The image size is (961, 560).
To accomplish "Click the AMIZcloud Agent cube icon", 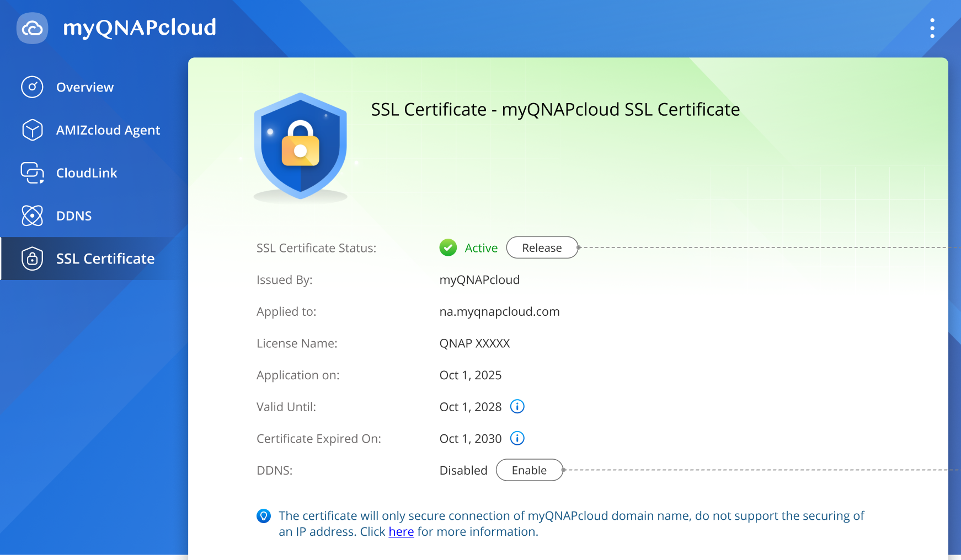I will tap(32, 130).
